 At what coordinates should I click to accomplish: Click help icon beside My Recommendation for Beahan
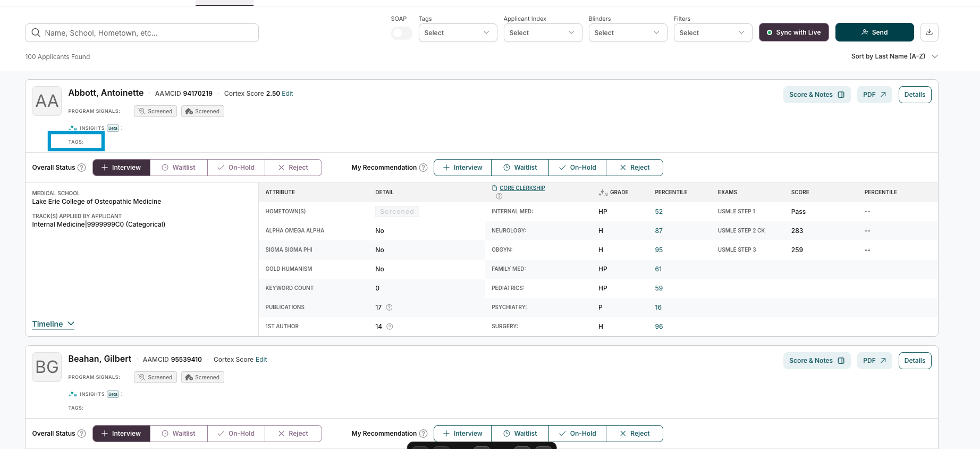point(424,434)
